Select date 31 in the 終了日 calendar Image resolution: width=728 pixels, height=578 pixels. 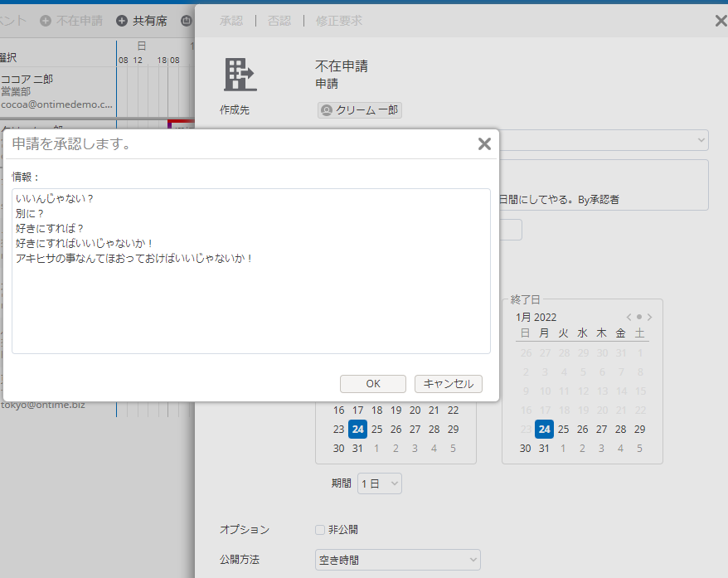542,448
